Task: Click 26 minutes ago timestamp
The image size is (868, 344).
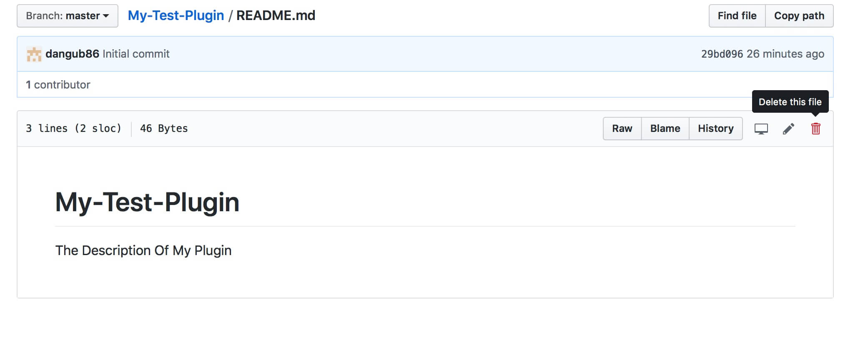Action: (x=785, y=54)
